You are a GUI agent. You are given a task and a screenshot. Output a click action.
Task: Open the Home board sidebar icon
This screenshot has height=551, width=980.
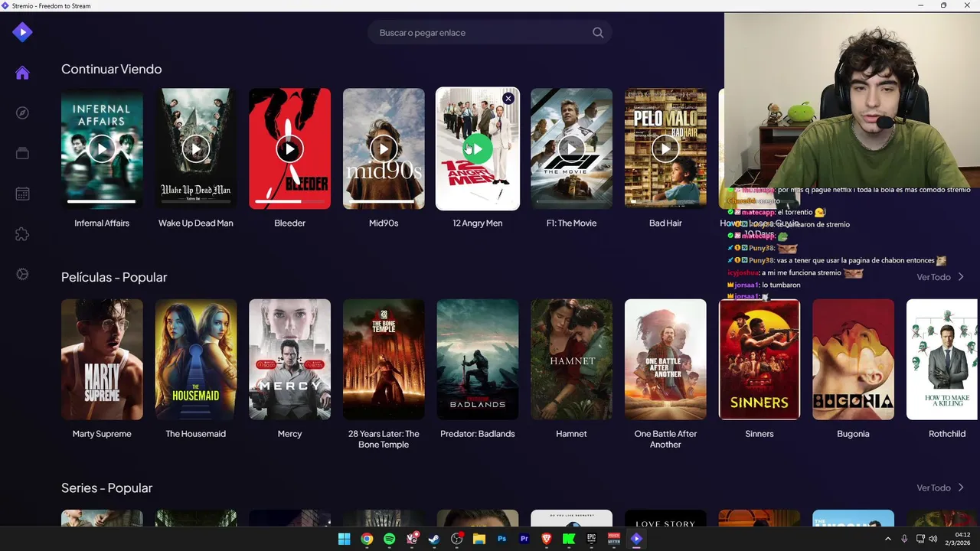point(22,73)
